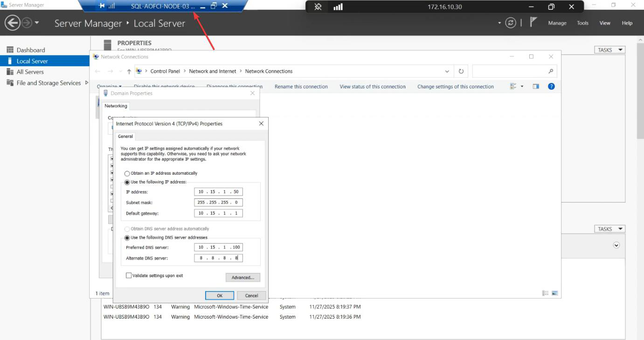Viewport: 644px width, 340px height.
Task: Click the Default gateway field
Action: [x=219, y=213]
